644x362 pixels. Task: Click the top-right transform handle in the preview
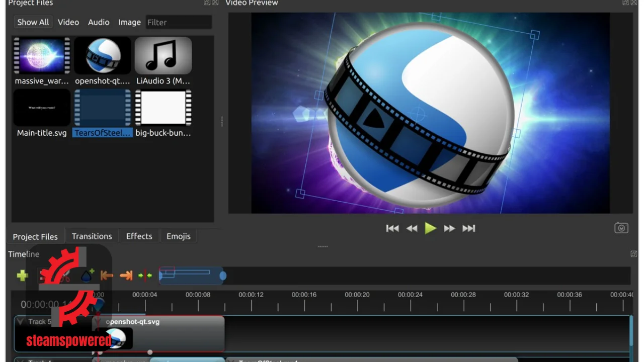coord(535,35)
